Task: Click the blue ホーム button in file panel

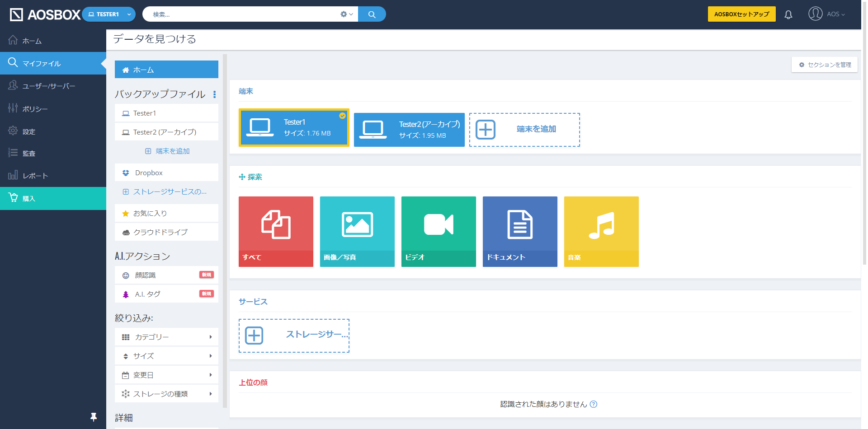Action: coord(166,70)
